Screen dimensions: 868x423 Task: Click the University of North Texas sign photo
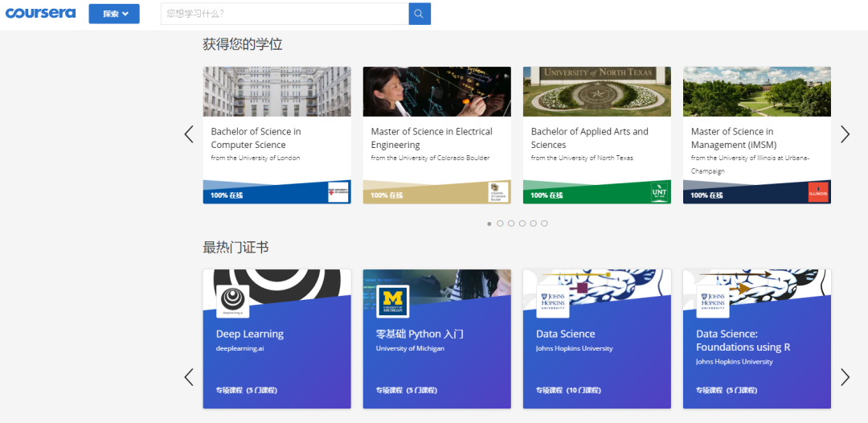click(596, 92)
